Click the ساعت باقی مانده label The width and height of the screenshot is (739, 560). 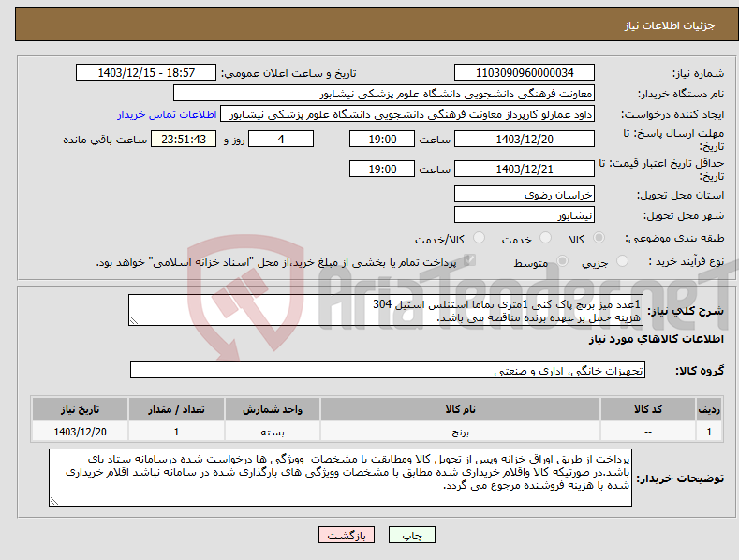pos(105,140)
